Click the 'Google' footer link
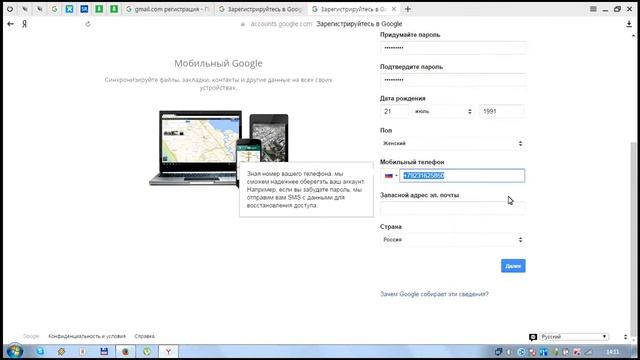Image resolution: width=640 pixels, height=360 pixels. click(31, 336)
